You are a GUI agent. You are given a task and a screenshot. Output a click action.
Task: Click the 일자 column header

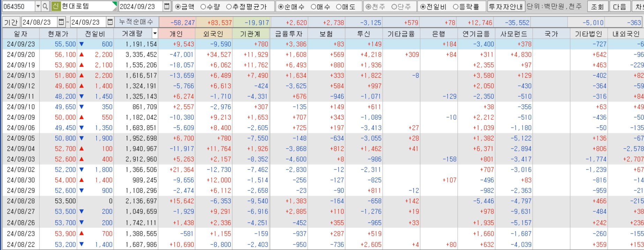(21, 34)
